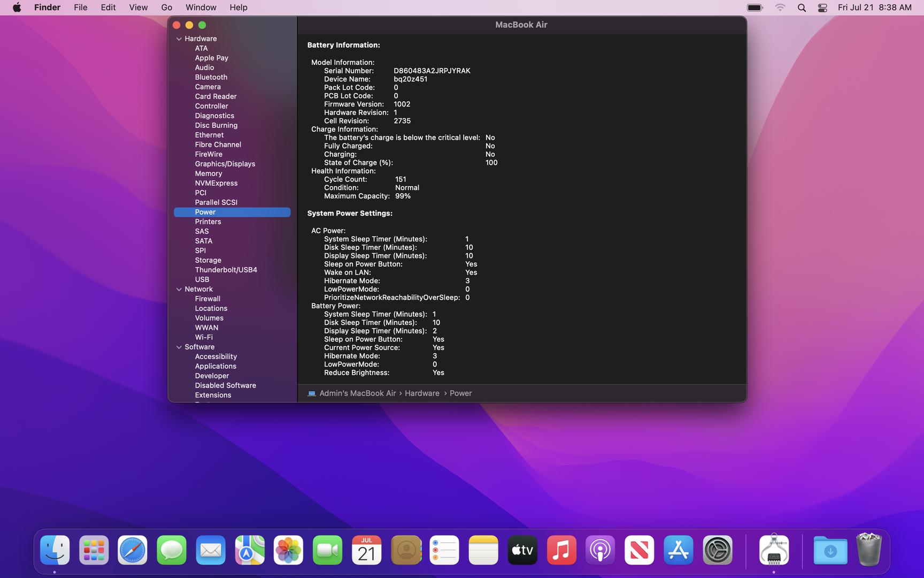The width and height of the screenshot is (924, 578).
Task: Open Calendar showing Jul 21
Action: [367, 550]
